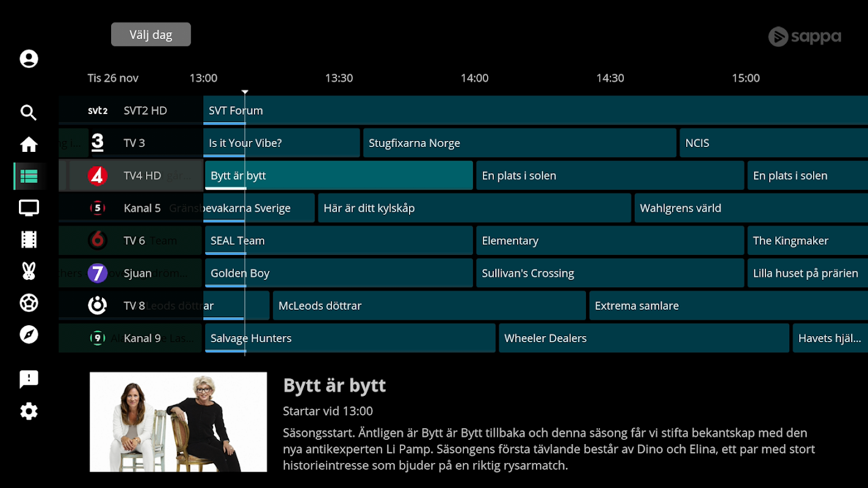The width and height of the screenshot is (868, 488).
Task: Click the 14:30 time header
Action: [x=610, y=78]
